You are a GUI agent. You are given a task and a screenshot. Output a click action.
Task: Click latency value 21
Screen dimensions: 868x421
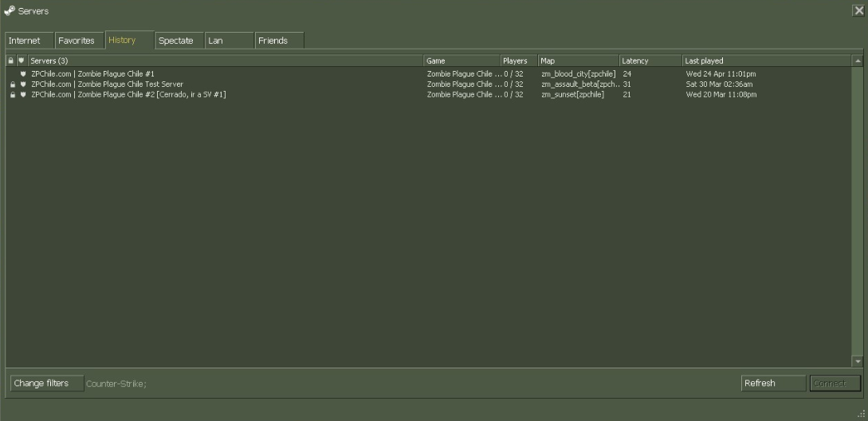pyautogui.click(x=626, y=95)
